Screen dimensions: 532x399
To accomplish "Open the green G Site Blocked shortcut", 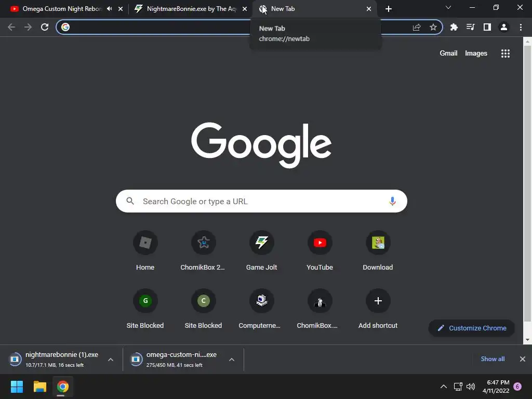I will (145, 309).
